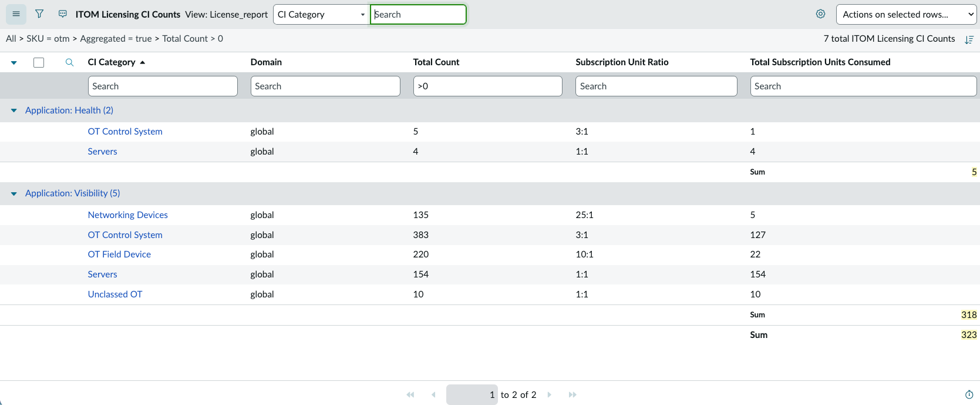Open Servers row with count 154
980x405 pixels.
103,275
